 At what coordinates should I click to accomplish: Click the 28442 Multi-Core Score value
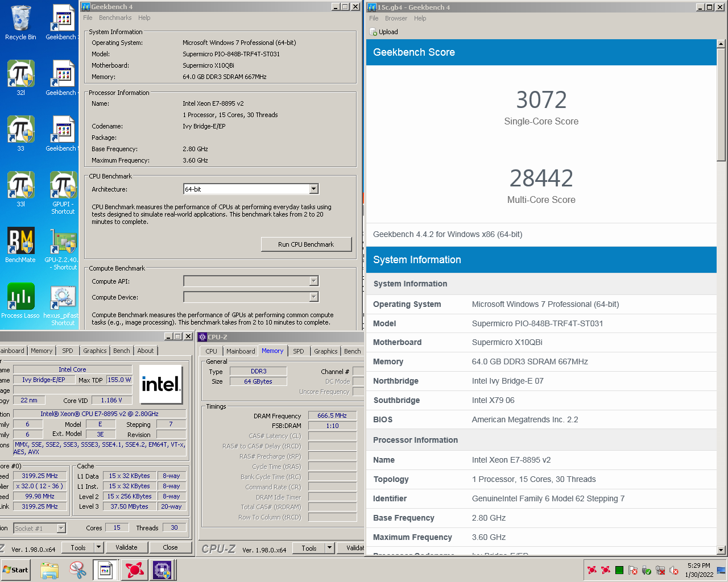541,178
